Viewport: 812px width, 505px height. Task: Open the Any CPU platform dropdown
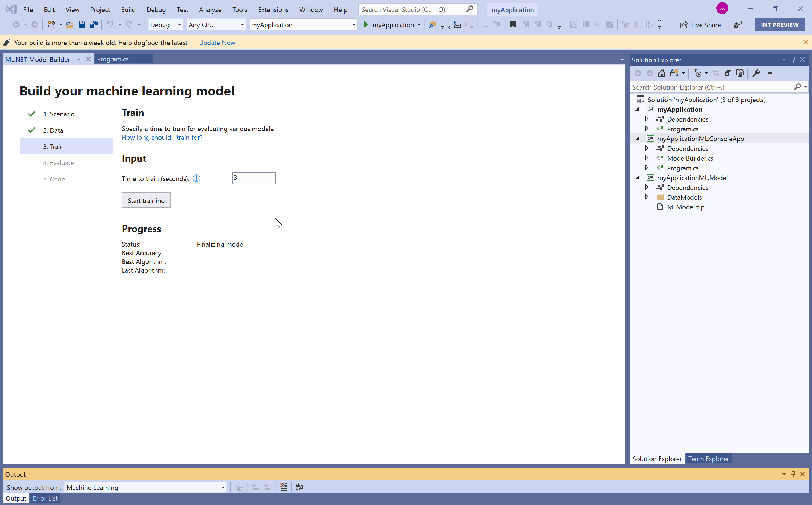click(216, 24)
